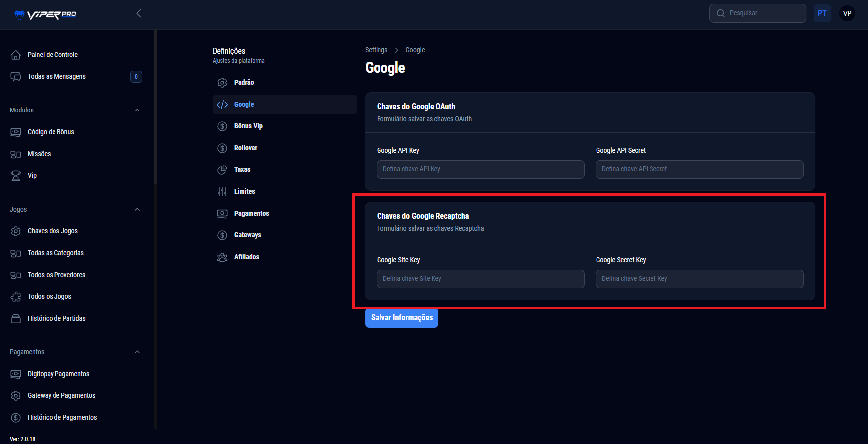Select the Padrão settings item
Image resolution: width=868 pixels, height=444 pixels.
coord(244,82)
